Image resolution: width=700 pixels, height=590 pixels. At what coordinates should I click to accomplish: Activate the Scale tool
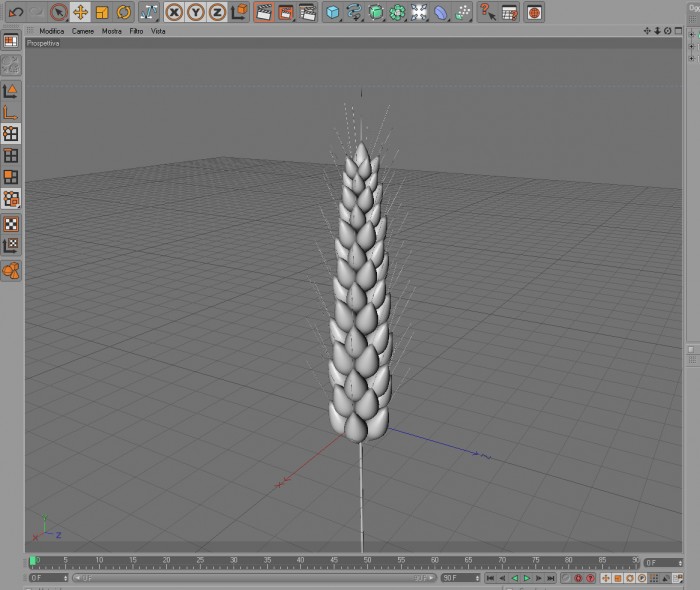pos(102,12)
